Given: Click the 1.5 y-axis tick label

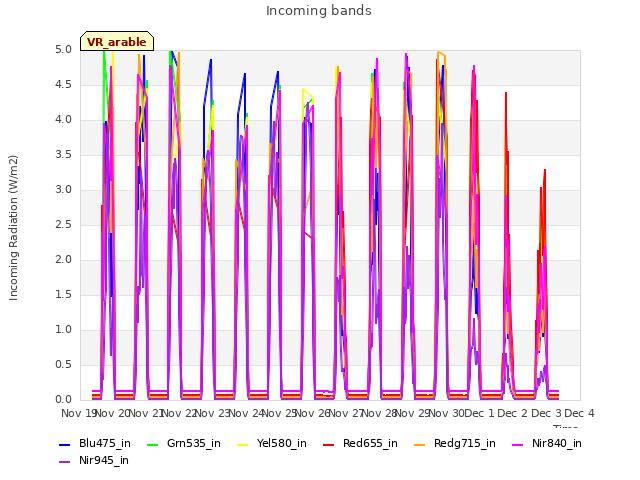Looking at the screenshot, I should coord(63,295).
